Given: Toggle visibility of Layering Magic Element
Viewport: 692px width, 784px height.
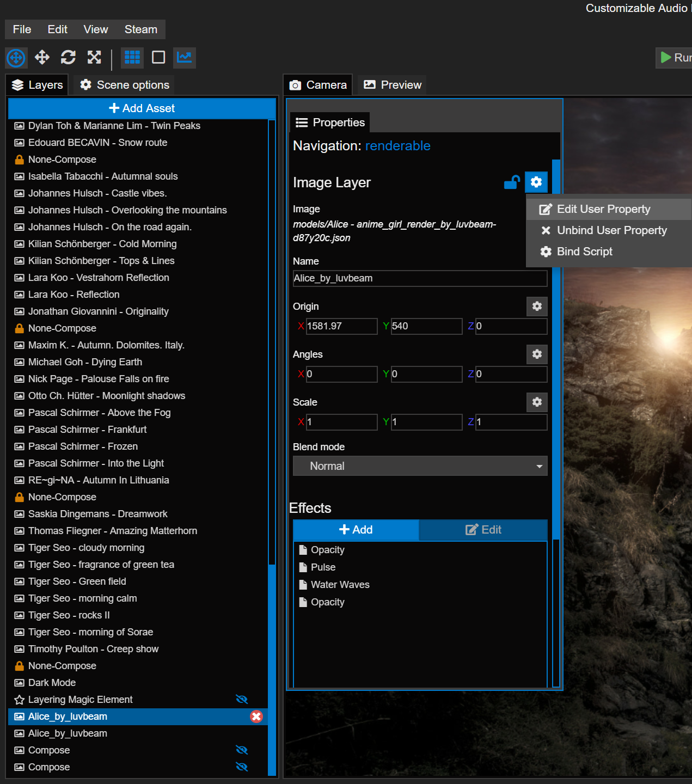Looking at the screenshot, I should [x=242, y=700].
